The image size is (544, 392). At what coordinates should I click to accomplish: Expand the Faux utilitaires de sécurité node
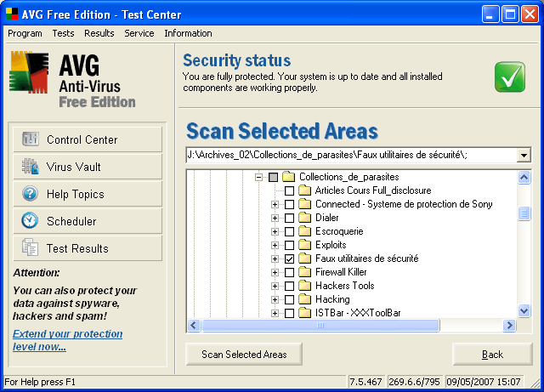pyautogui.click(x=275, y=258)
